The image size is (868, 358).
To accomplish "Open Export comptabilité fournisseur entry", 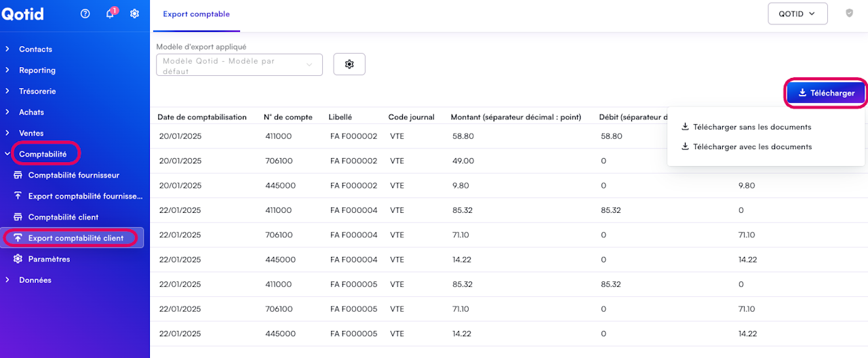I will pyautogui.click(x=85, y=196).
